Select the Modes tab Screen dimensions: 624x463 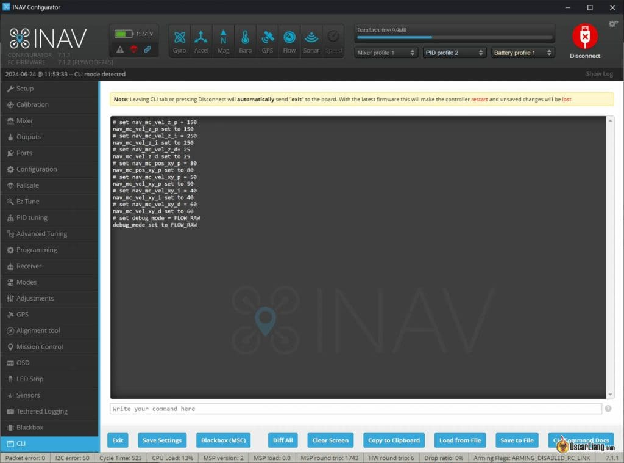(x=49, y=282)
